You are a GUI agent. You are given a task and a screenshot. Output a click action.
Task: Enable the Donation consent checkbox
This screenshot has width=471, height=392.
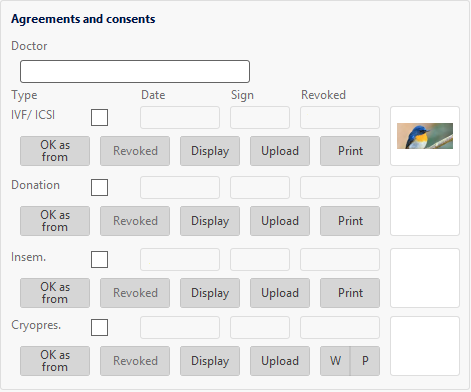99,187
